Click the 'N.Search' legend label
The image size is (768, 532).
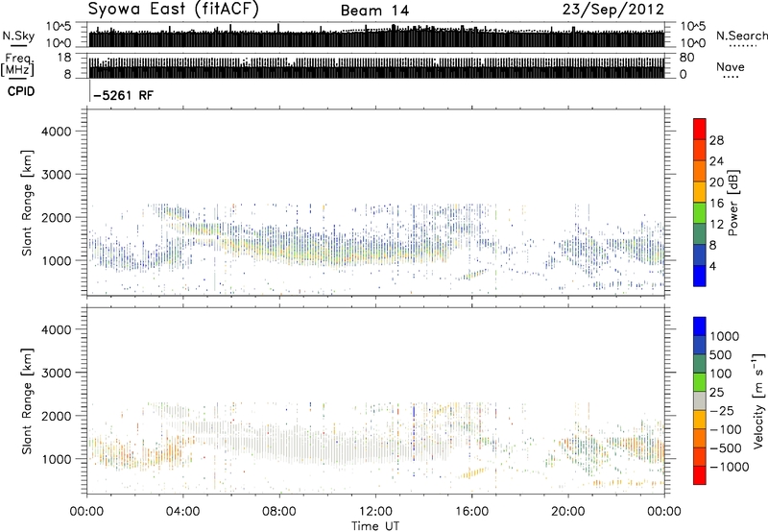click(742, 36)
